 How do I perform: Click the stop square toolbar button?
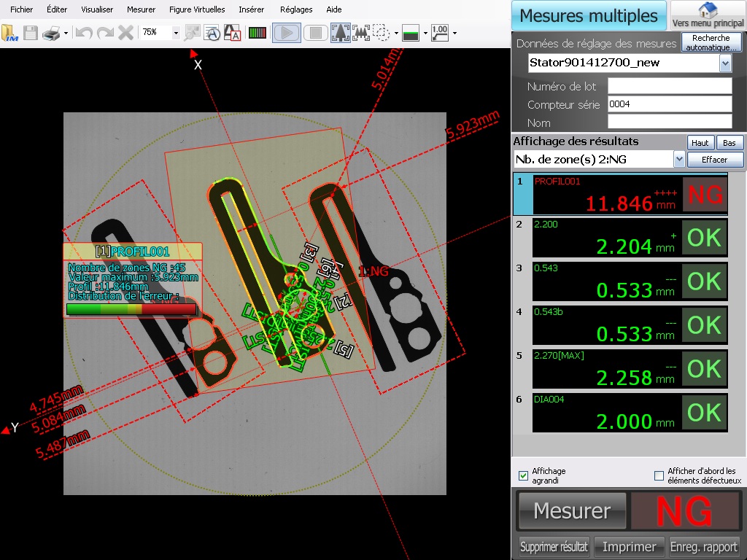coord(315,33)
